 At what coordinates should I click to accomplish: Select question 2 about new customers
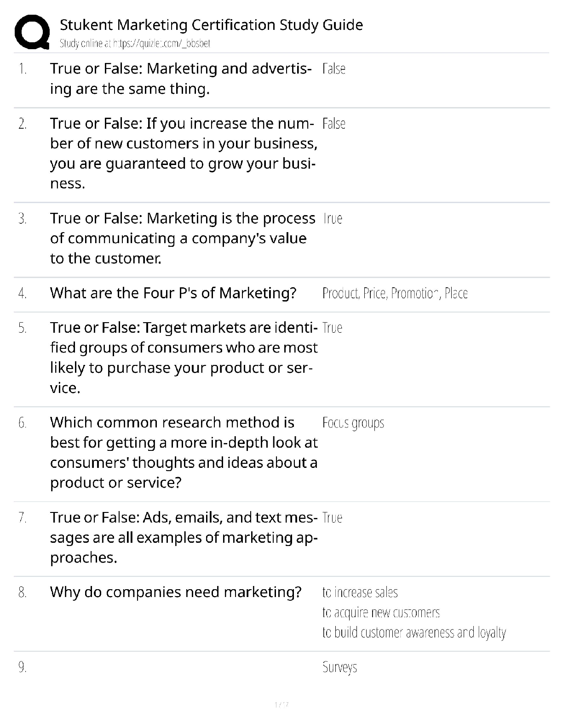[184, 154]
